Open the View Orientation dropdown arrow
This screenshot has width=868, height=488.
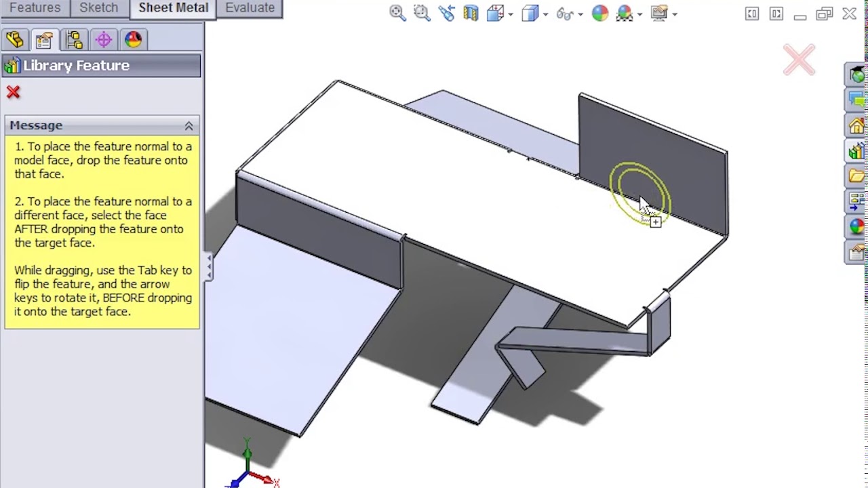click(510, 14)
